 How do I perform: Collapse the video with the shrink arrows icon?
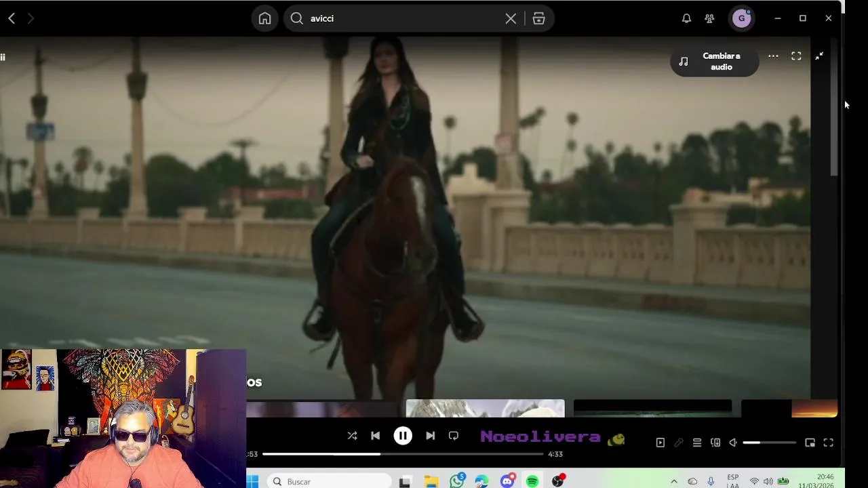pos(819,56)
